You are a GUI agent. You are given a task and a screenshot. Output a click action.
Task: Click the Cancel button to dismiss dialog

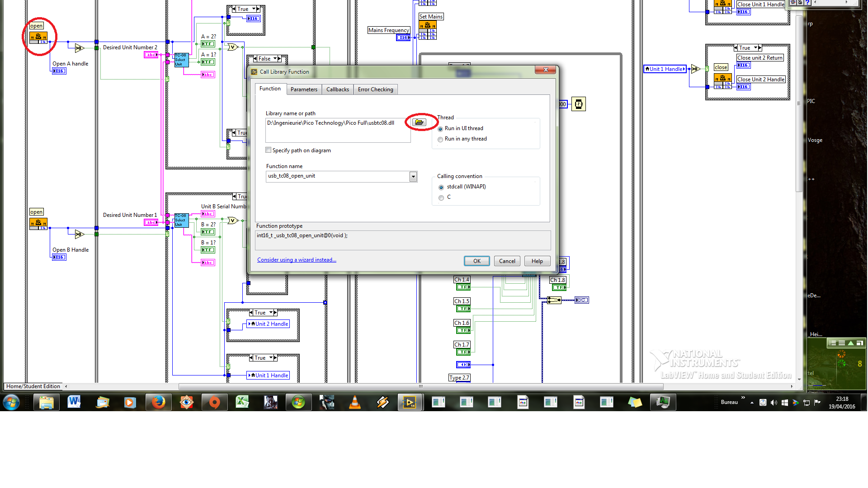pyautogui.click(x=507, y=261)
